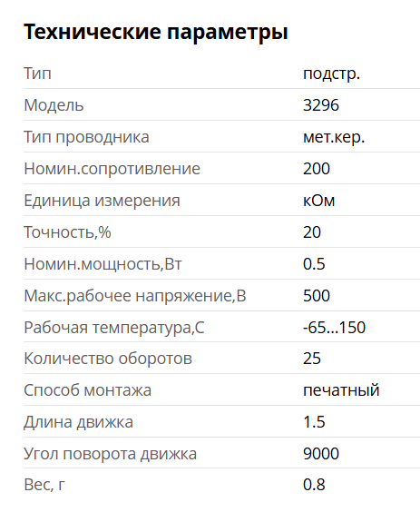Select max voltage value 500

(x=317, y=296)
